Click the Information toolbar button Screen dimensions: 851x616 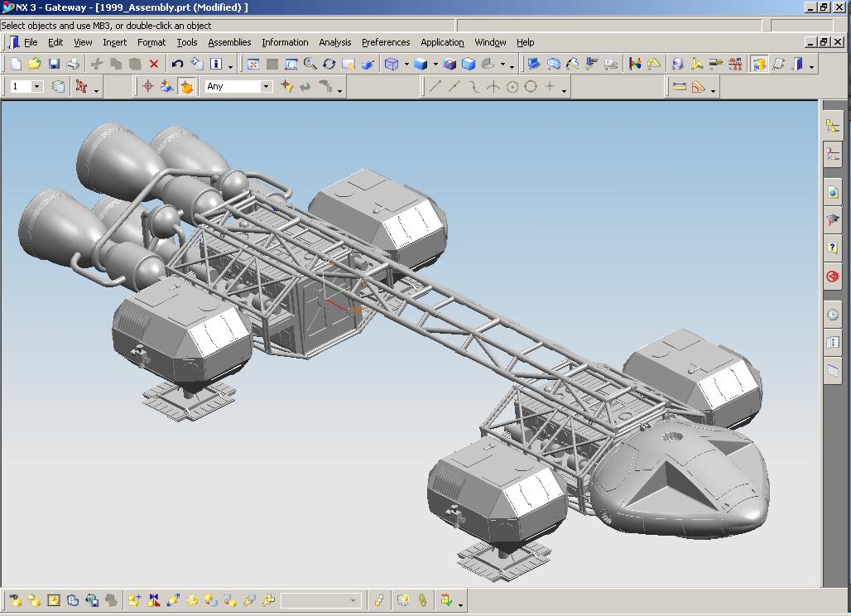(217, 64)
